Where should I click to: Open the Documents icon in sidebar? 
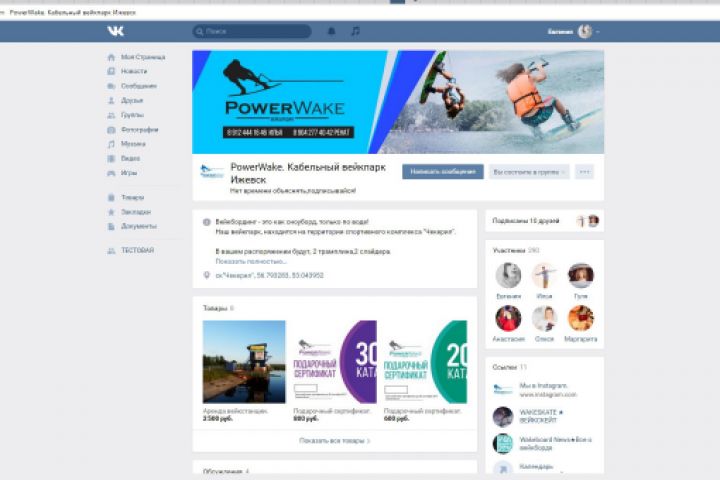(111, 226)
